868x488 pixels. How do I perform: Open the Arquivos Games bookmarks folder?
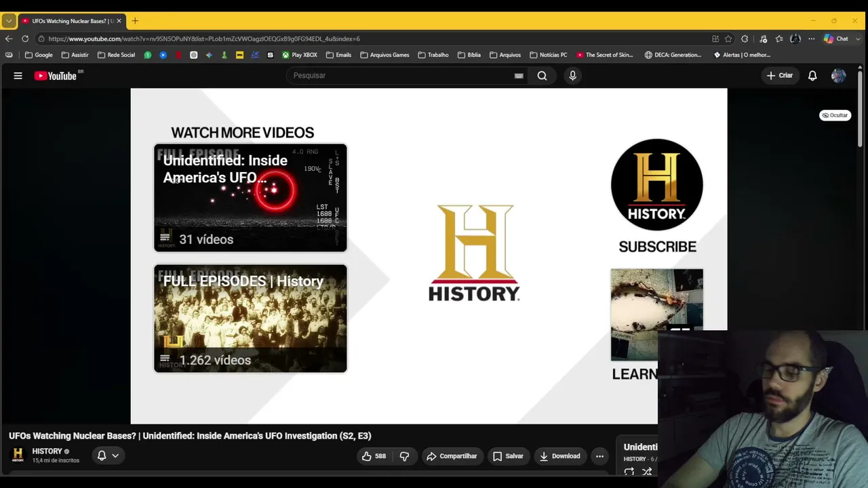click(384, 55)
